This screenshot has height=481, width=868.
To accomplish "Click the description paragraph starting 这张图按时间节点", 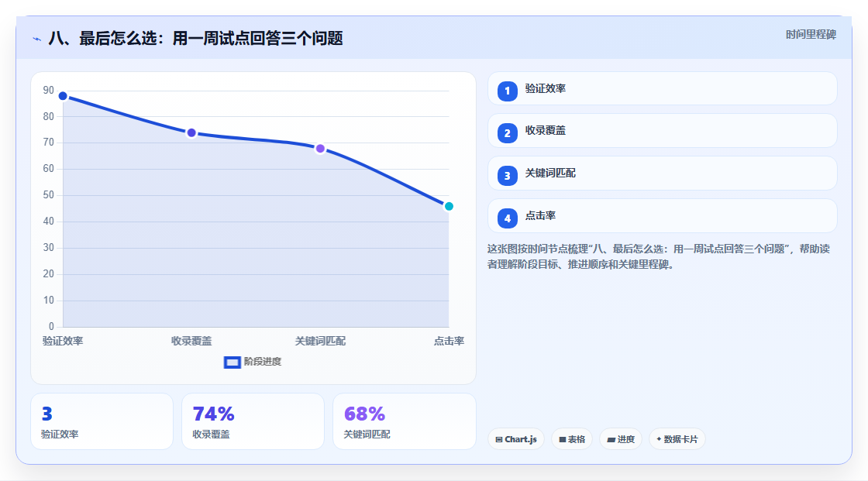I will pyautogui.click(x=659, y=257).
